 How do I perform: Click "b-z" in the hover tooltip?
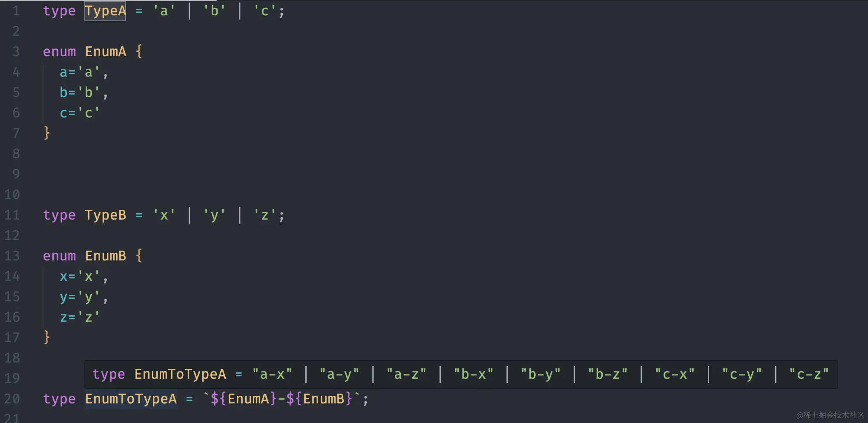coord(608,374)
